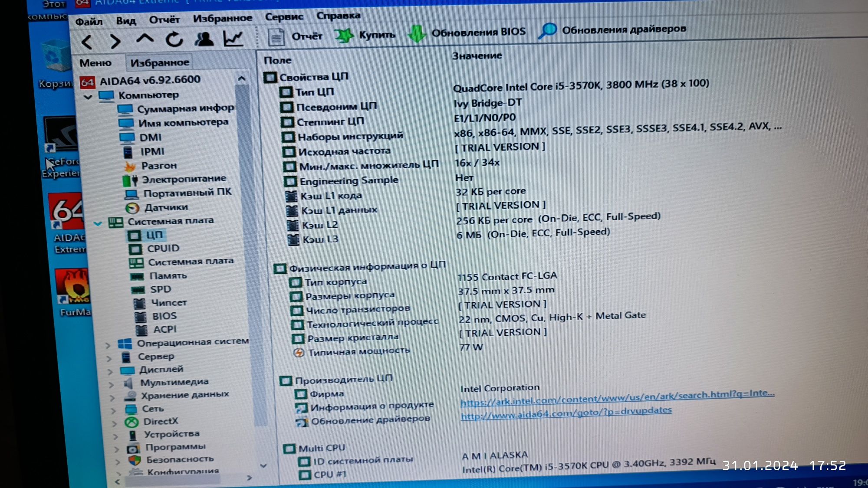The width and height of the screenshot is (868, 488).
Task: Select the Портативный ПК laptop icon
Action: (132, 194)
